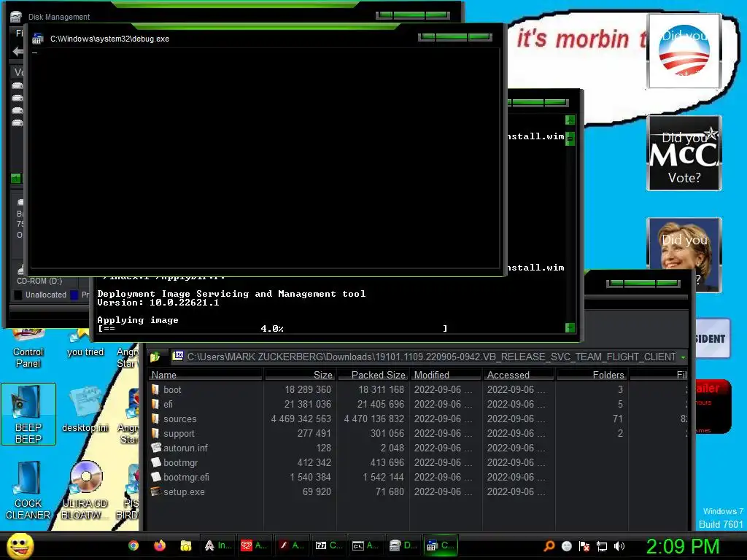Click command prompt scrollbar down arrow

click(570, 327)
